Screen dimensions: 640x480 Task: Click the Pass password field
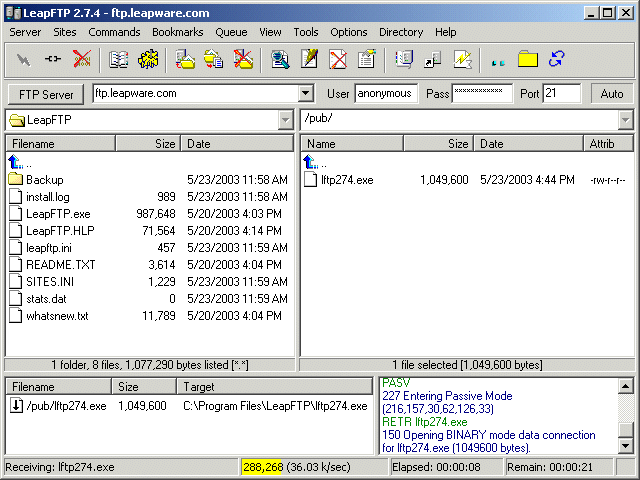(482, 93)
